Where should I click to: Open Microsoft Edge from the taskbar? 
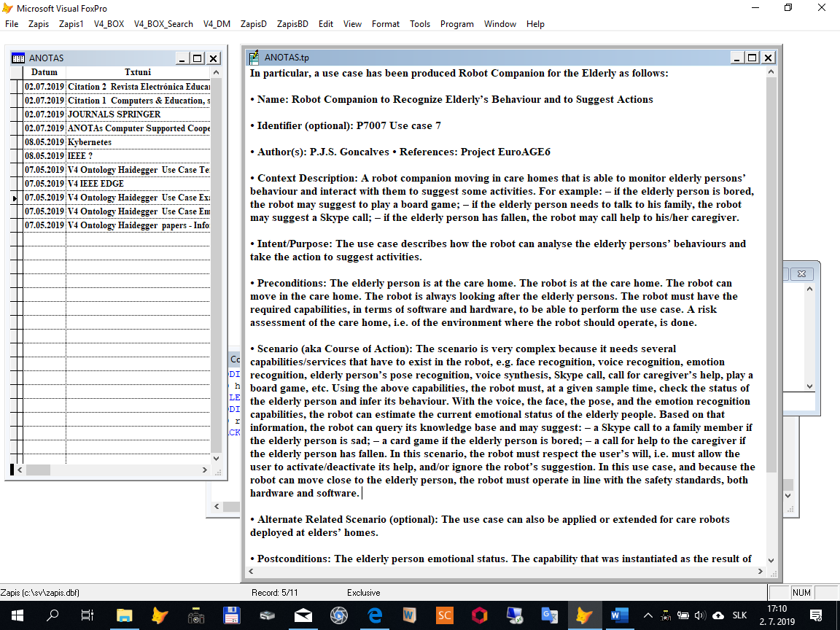click(375, 615)
